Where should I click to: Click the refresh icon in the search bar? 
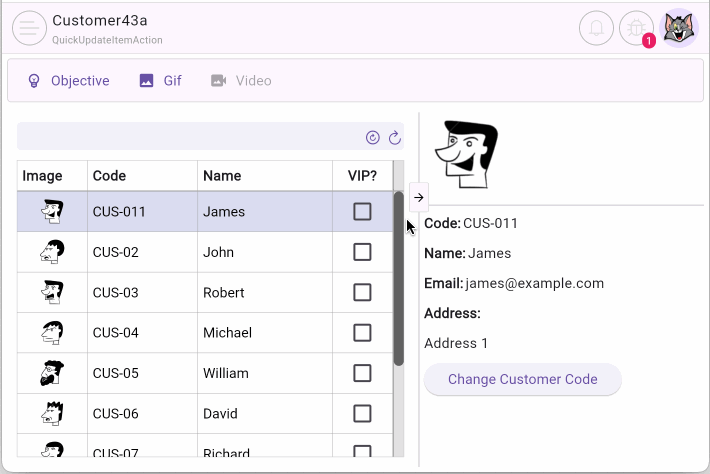coord(394,137)
